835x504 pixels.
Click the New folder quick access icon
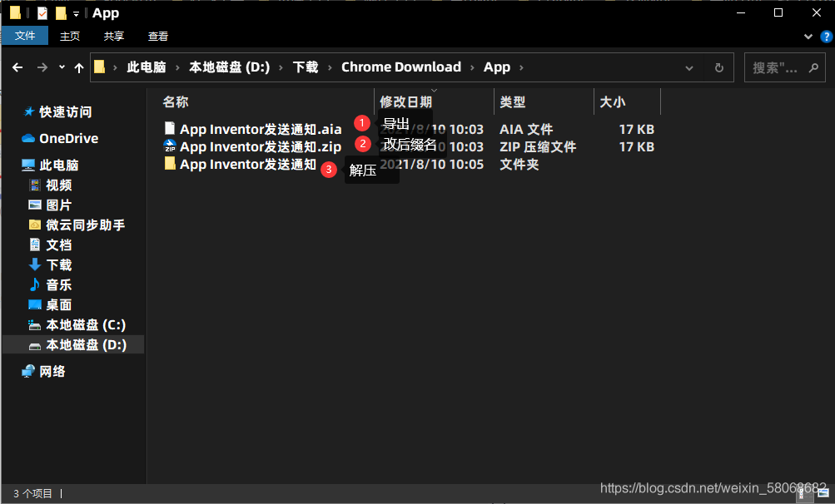62,12
